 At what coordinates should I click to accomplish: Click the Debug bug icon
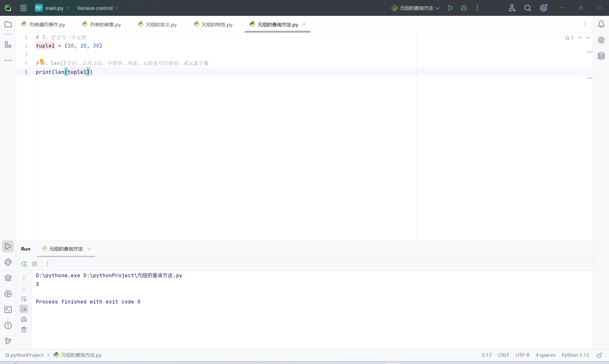[464, 8]
